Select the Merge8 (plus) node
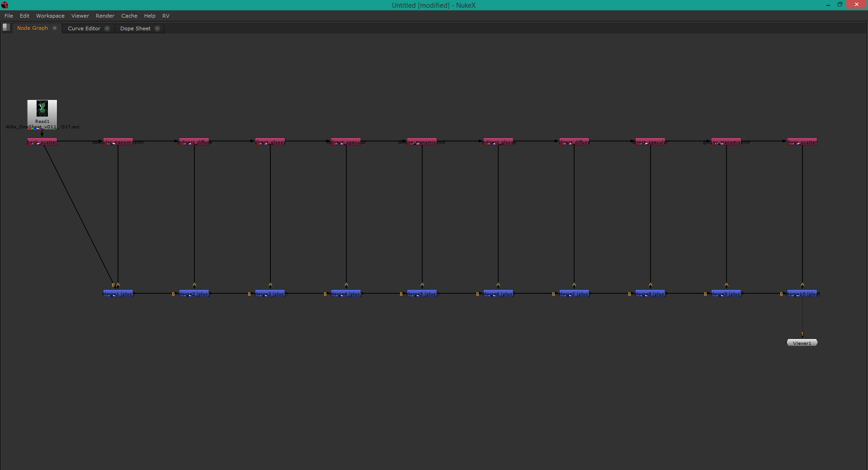 coord(650,293)
